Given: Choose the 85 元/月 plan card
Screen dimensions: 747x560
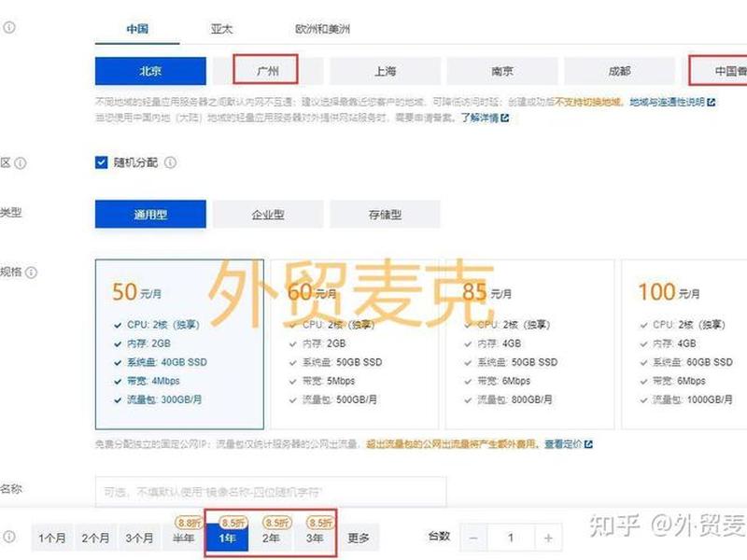Looking at the screenshot, I should click(529, 344).
